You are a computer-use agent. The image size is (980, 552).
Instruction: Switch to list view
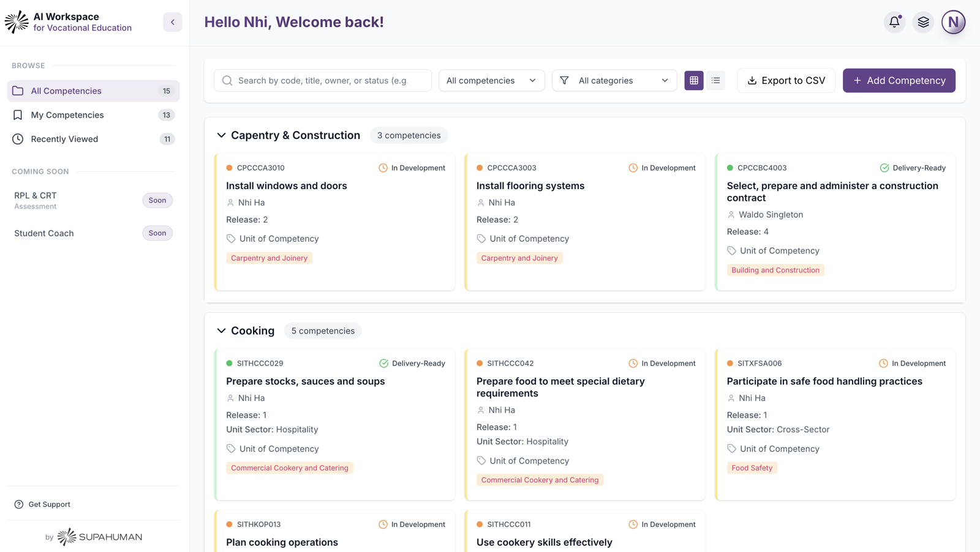pyautogui.click(x=715, y=80)
